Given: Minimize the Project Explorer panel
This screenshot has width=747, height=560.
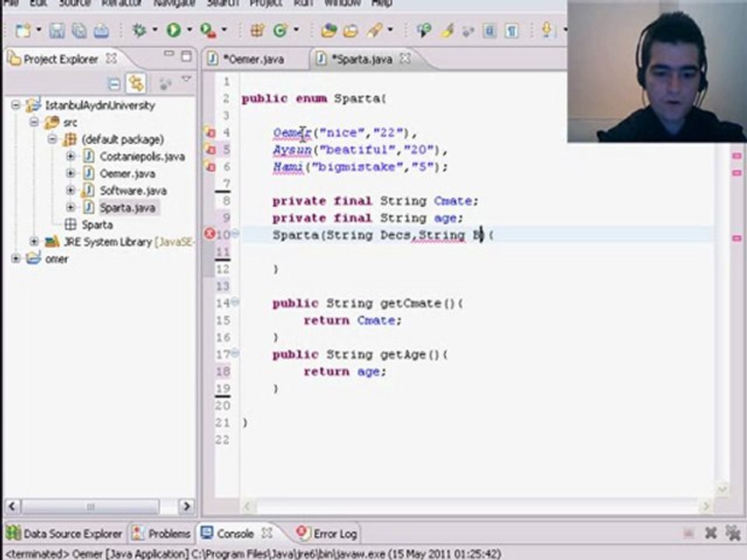Looking at the screenshot, I should click(169, 54).
